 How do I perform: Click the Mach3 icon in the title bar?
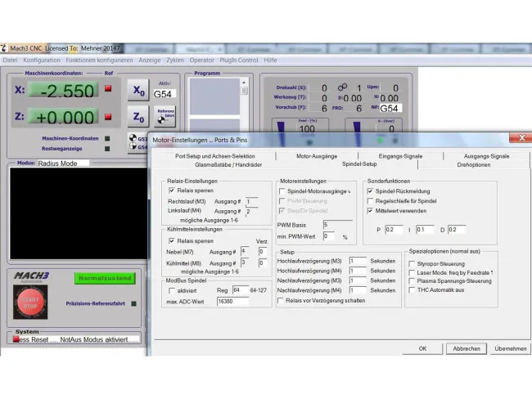coord(4,48)
